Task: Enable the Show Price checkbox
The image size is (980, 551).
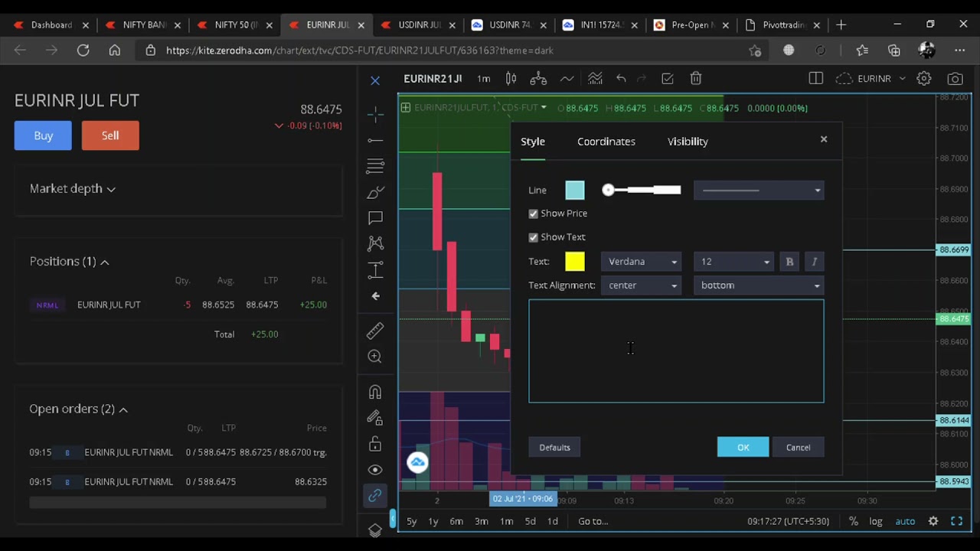Action: pos(534,214)
